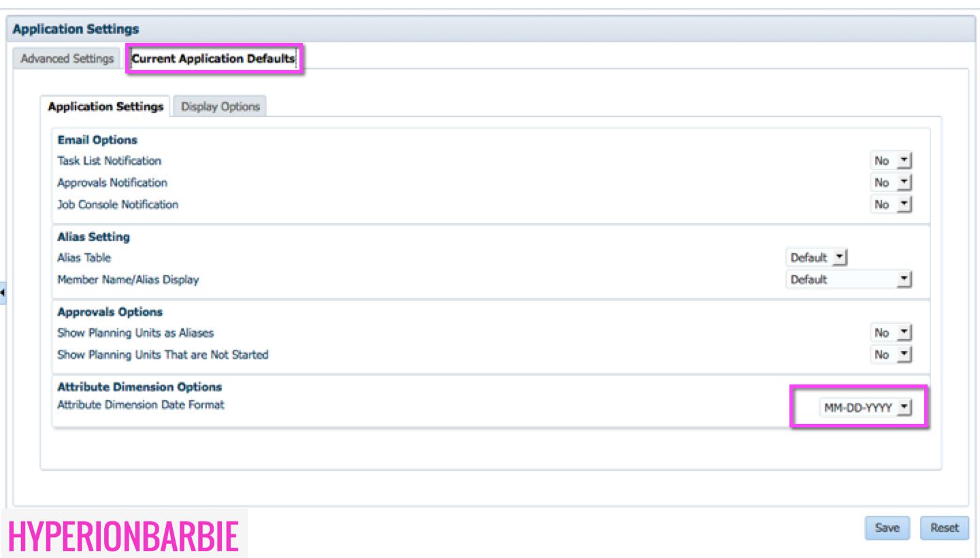Collapse the left pane splitter arrow
This screenshot has width=980, height=558.
3,293
